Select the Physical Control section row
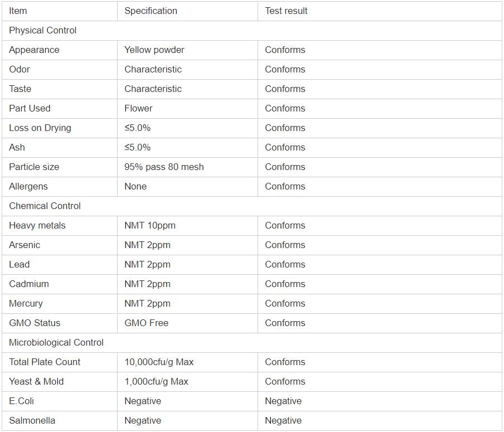Screen dimensions: 504x432 click(43, 31)
